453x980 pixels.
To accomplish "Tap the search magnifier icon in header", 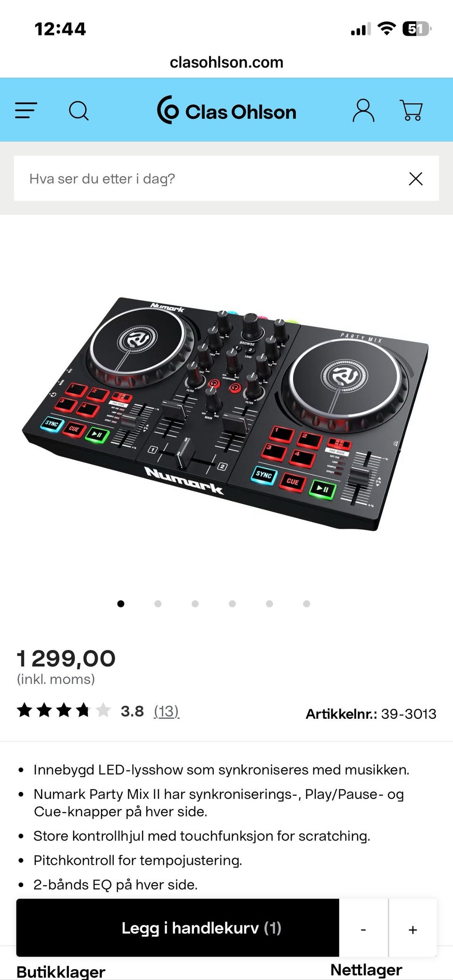I will pos(79,111).
